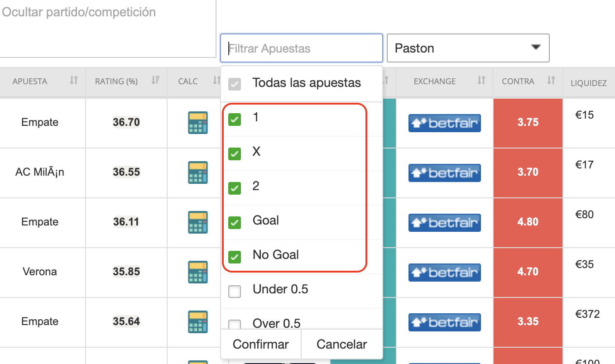Click the red 3.75 Contra odds cell
This screenshot has width=615, height=364.
coord(528,123)
